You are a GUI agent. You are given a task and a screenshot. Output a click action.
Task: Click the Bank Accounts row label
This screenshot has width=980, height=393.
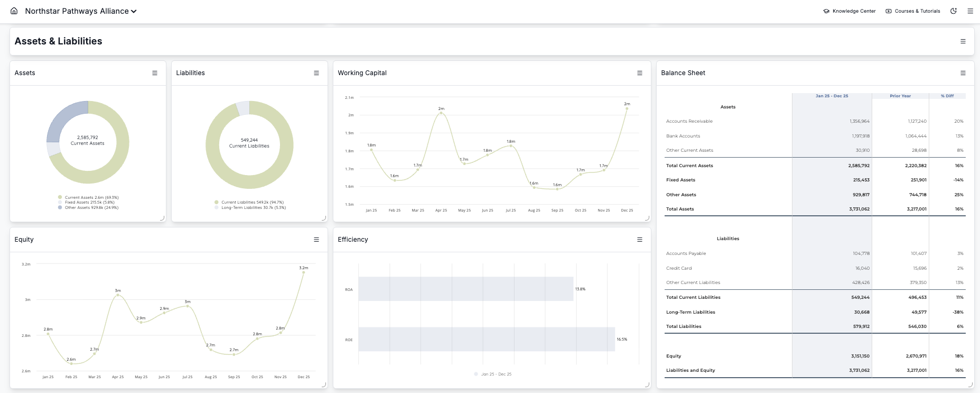tap(683, 136)
